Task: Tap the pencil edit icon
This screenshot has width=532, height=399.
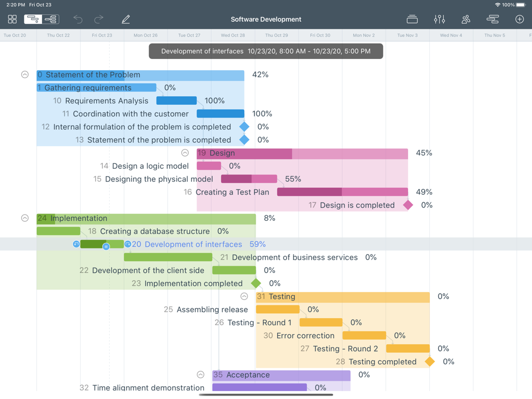Action: 126,19
